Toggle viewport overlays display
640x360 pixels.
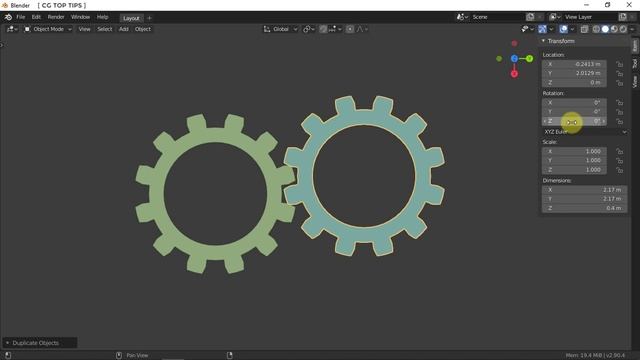coord(563,29)
